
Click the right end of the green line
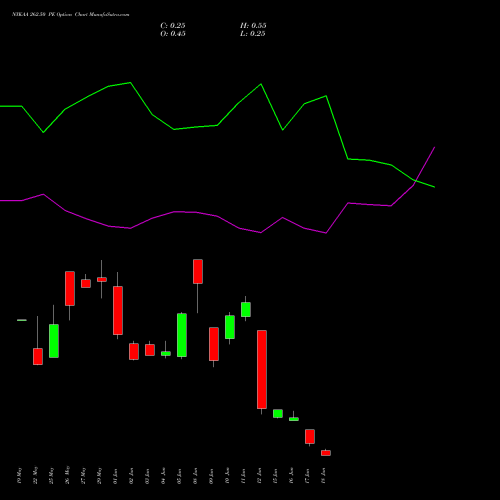[434, 187]
